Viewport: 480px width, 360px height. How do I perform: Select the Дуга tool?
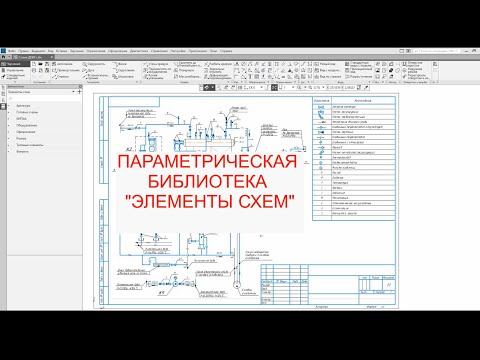tap(89, 70)
